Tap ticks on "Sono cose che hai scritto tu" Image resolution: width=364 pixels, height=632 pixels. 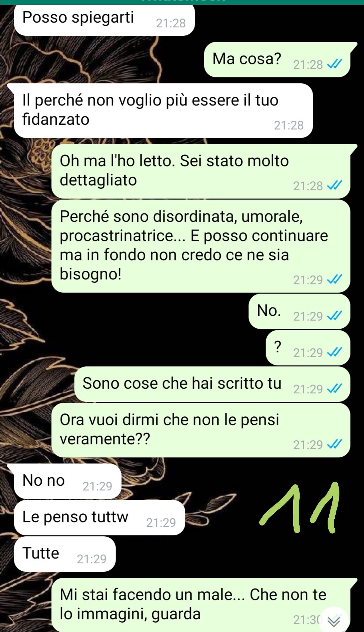point(335,388)
